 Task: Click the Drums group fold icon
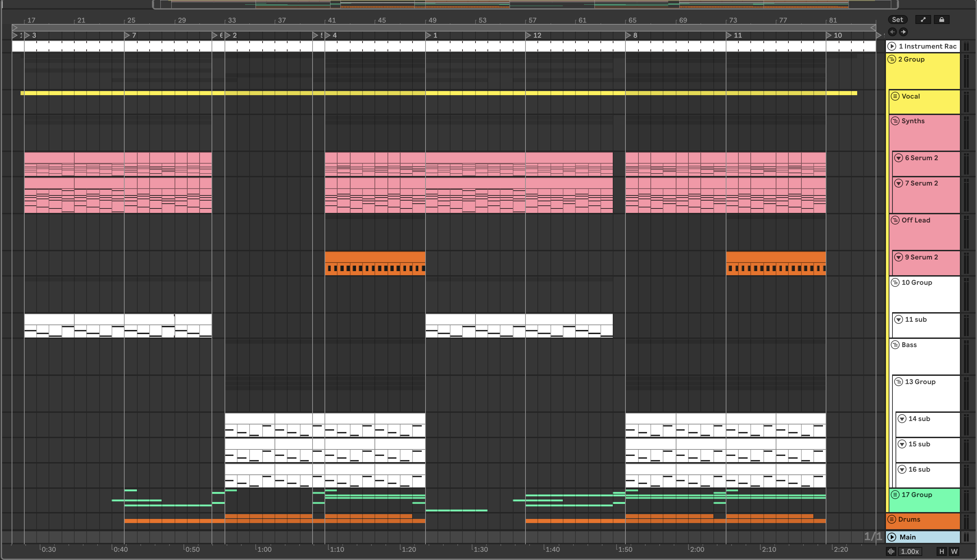(892, 519)
